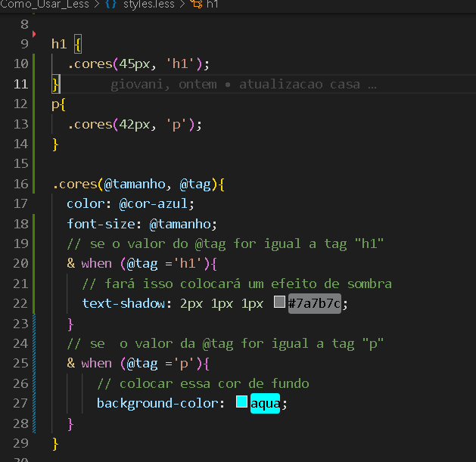Click the 'background-color' property name
476x462 pixels.
(x=157, y=404)
